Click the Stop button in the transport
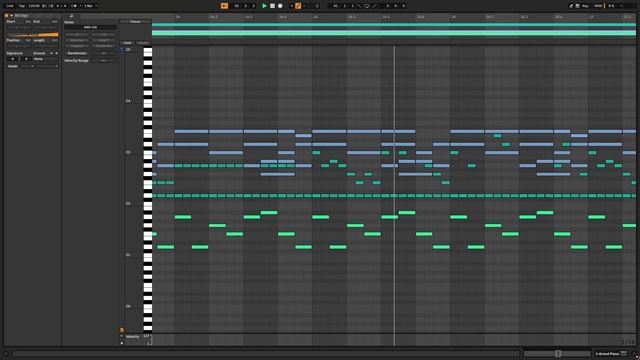This screenshot has width=640, height=360. (x=272, y=6)
